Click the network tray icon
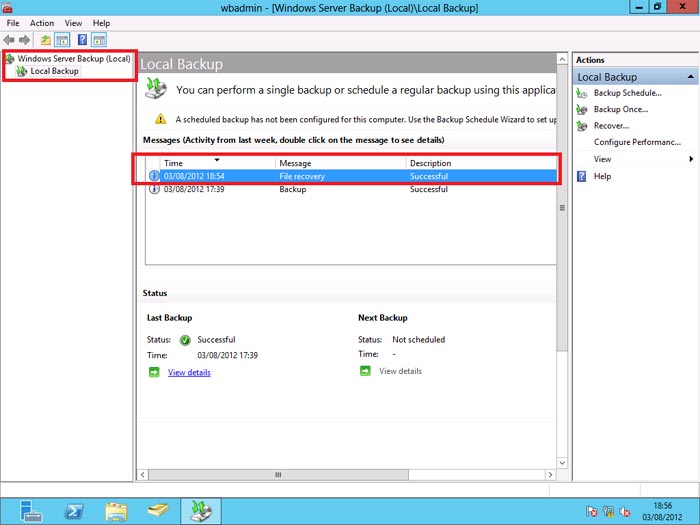Screen dimensions: 700x525 [608, 511]
